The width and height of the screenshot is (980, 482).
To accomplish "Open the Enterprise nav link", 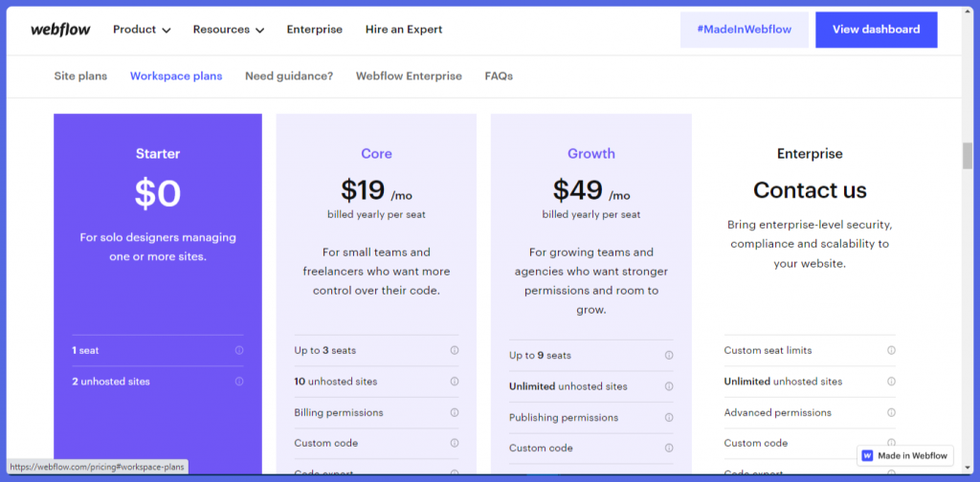I will pyautogui.click(x=314, y=30).
